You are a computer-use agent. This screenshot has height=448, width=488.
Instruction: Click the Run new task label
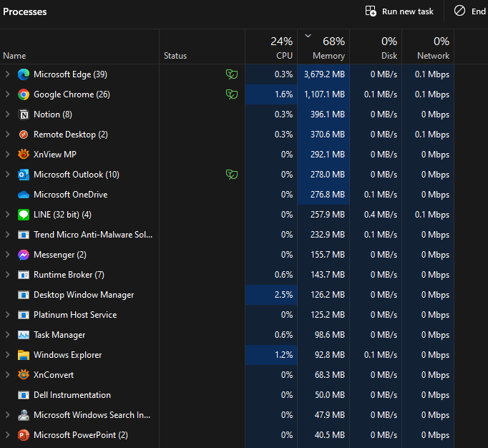tap(408, 11)
